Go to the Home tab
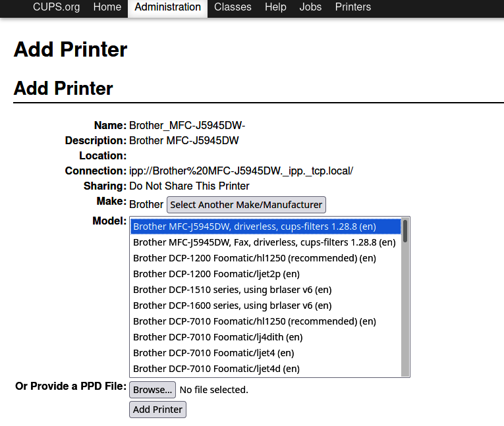Screen dimensions: 504x426 [x=107, y=7]
